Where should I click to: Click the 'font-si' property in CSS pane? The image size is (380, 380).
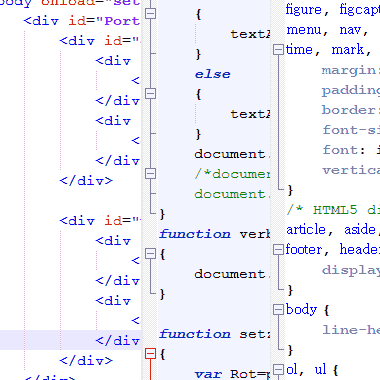pos(351,130)
